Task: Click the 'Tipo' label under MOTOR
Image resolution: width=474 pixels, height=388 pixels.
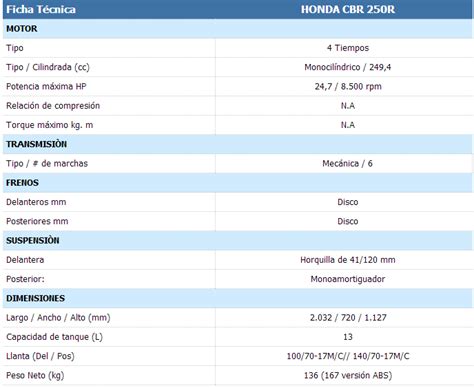Action: tap(15, 48)
